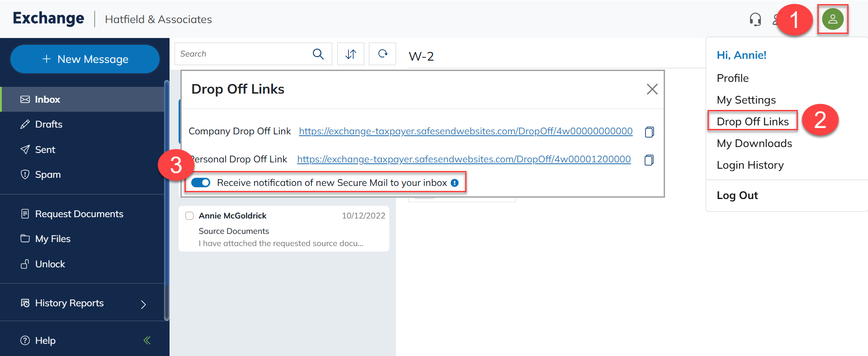Copy the Personal Drop Off Link

click(x=649, y=160)
